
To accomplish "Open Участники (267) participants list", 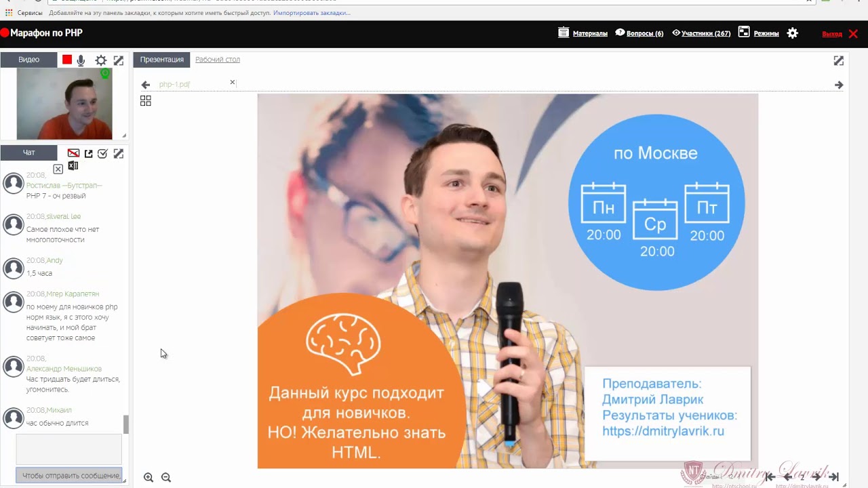I will click(706, 33).
